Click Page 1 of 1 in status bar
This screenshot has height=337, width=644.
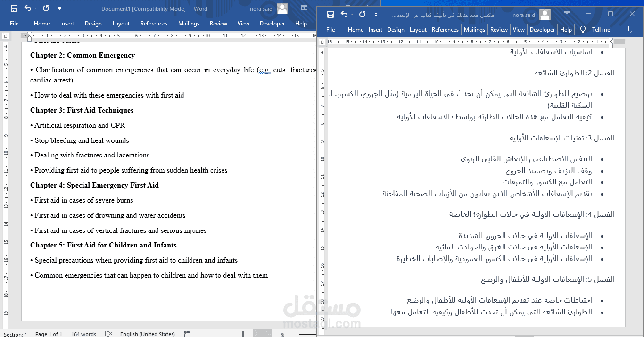pyautogui.click(x=49, y=334)
